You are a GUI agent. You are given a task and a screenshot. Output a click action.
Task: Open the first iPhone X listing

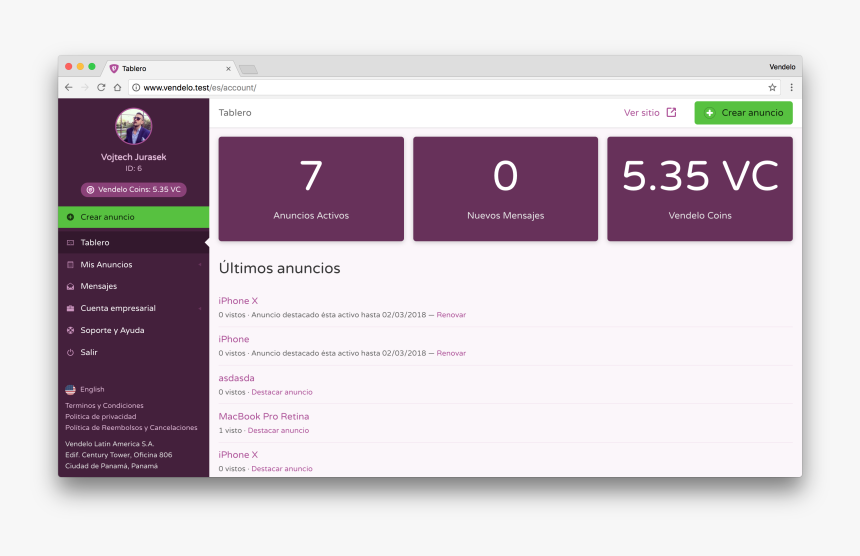pos(238,300)
